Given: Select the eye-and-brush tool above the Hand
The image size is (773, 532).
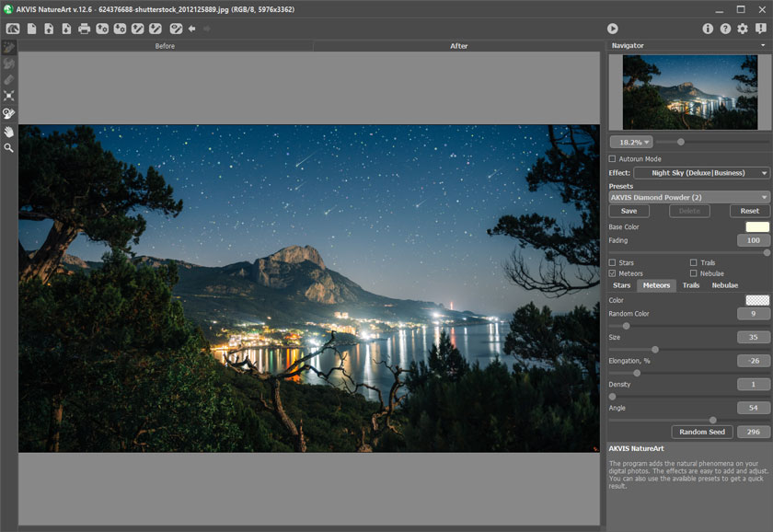Looking at the screenshot, I should (9, 113).
